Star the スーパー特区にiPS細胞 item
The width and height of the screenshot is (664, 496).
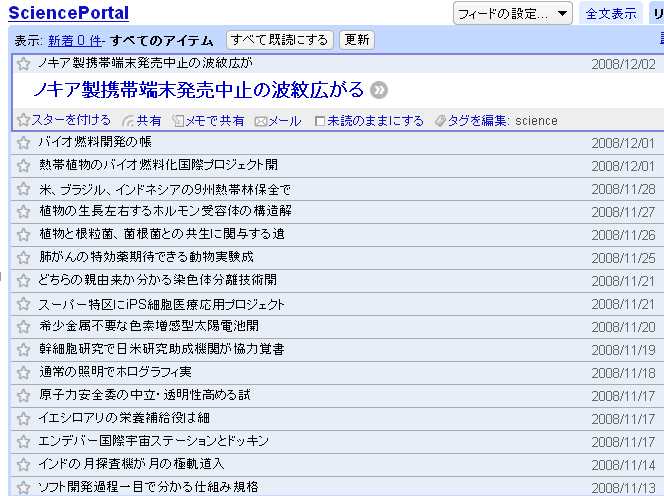[x=23, y=304]
